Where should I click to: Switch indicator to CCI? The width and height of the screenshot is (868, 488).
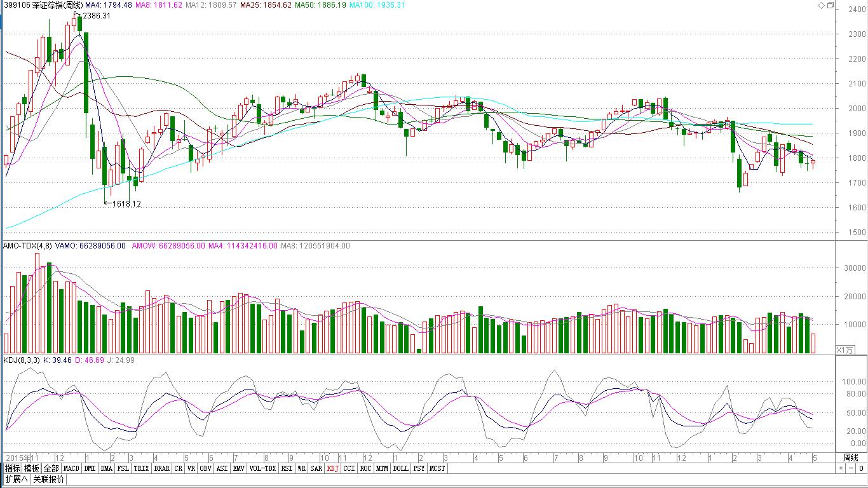[349, 468]
